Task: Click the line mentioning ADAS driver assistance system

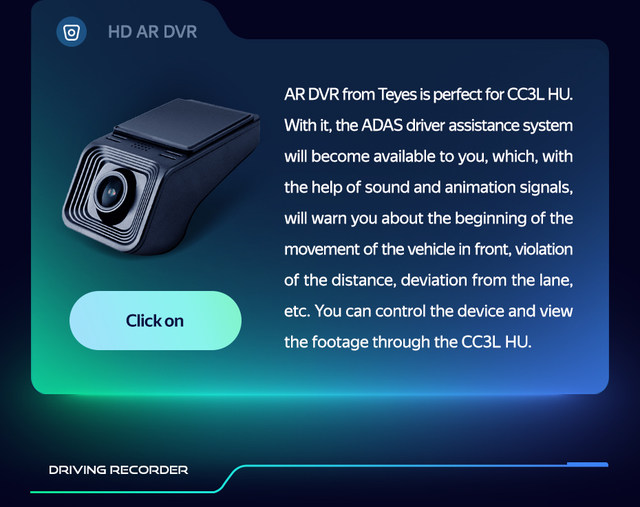Action: point(429,125)
